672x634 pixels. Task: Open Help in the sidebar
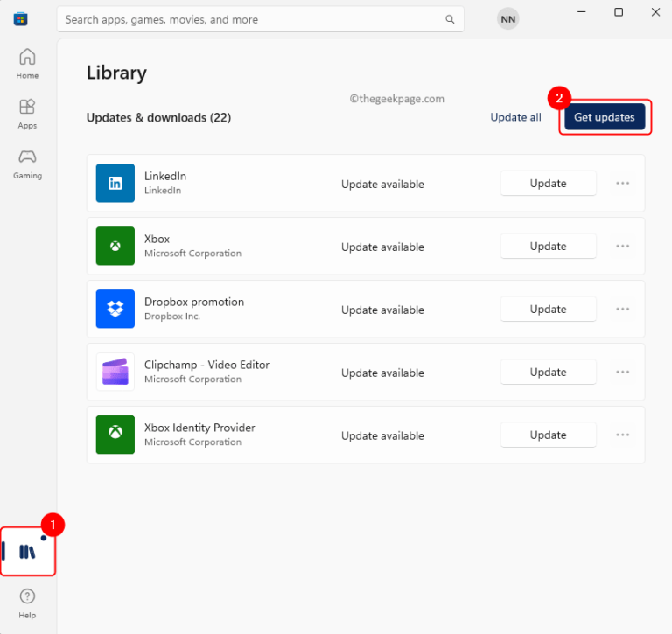point(27,603)
